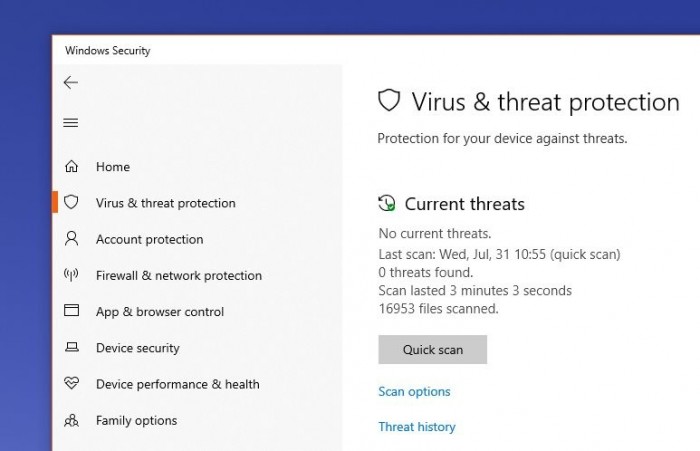This screenshot has width=700, height=451.
Task: Click the Home house icon
Action: tap(71, 167)
